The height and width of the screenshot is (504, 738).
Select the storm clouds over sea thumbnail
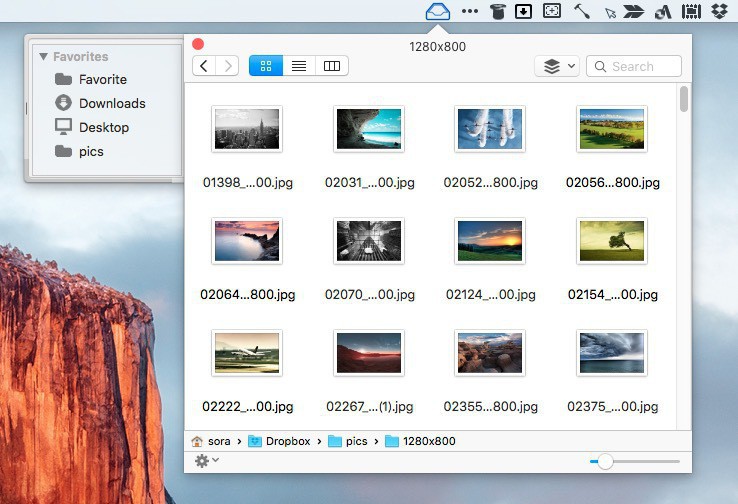[612, 353]
